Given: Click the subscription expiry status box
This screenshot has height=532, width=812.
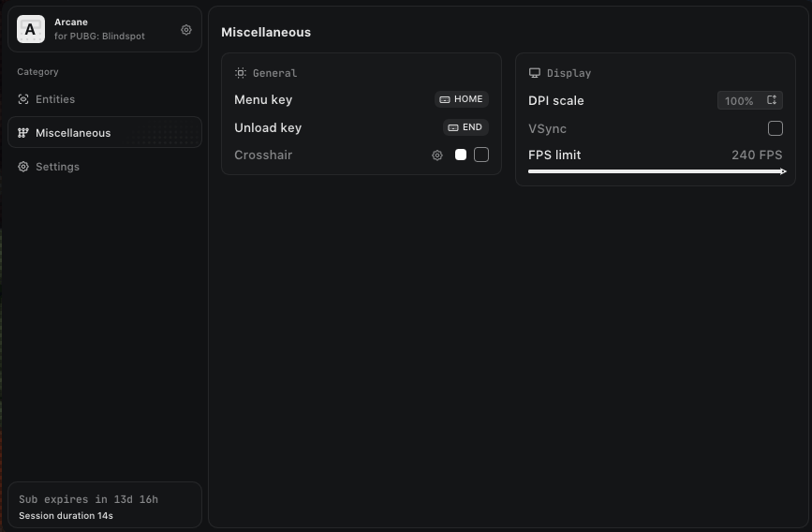Looking at the screenshot, I should coord(105,506).
